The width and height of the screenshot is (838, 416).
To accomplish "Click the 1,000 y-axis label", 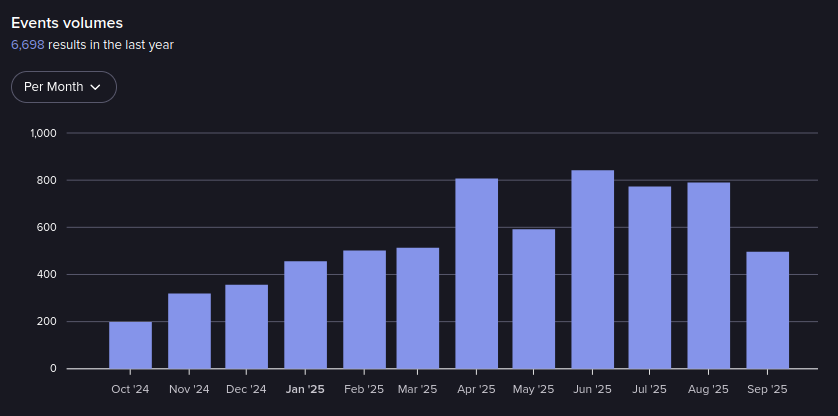I will click(x=44, y=133).
